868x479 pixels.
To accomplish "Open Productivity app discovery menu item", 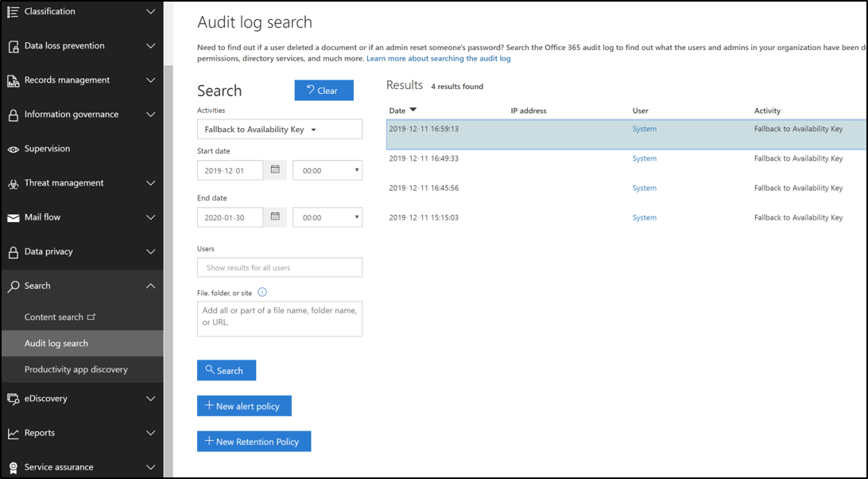I will (x=76, y=369).
